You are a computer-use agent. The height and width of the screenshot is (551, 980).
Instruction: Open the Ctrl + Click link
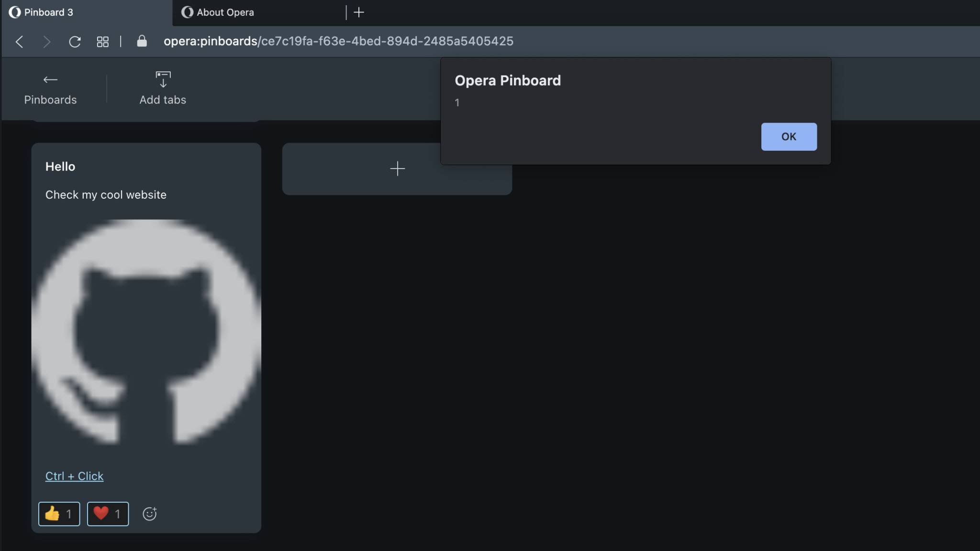(x=74, y=476)
